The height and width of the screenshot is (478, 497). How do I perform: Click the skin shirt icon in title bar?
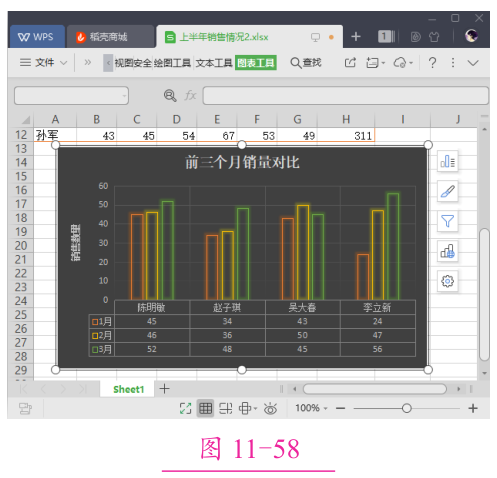(x=434, y=36)
